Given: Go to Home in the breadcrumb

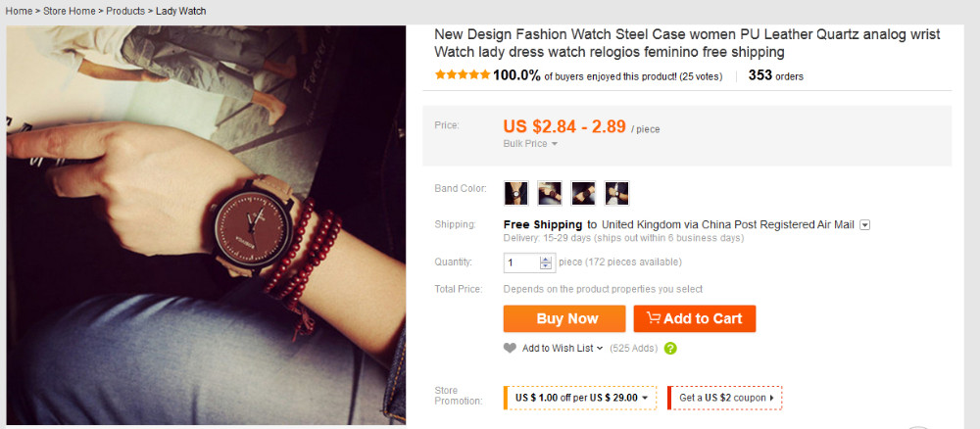Looking at the screenshot, I should coord(19,12).
